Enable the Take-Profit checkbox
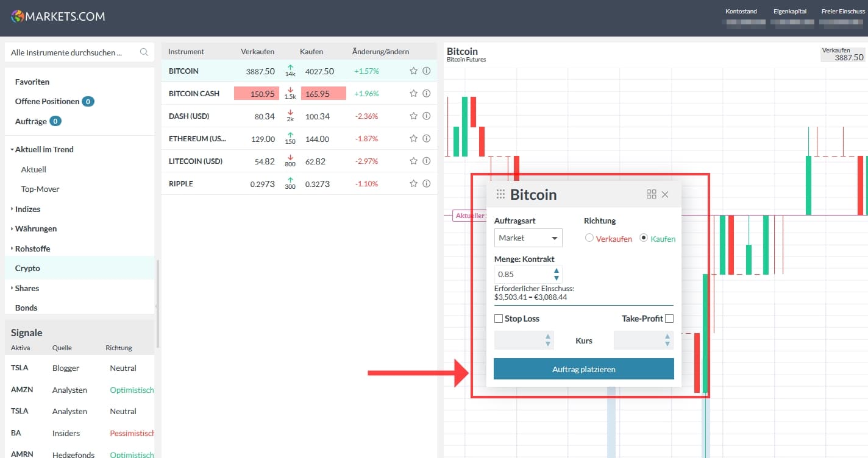868x458 pixels. pyautogui.click(x=669, y=319)
